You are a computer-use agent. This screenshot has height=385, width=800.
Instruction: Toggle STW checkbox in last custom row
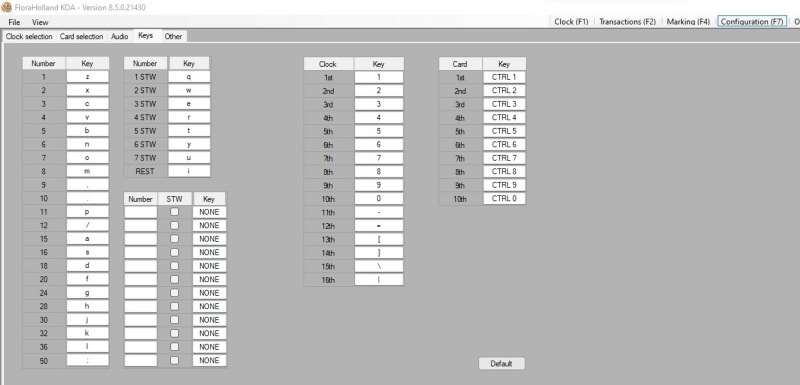(x=174, y=360)
